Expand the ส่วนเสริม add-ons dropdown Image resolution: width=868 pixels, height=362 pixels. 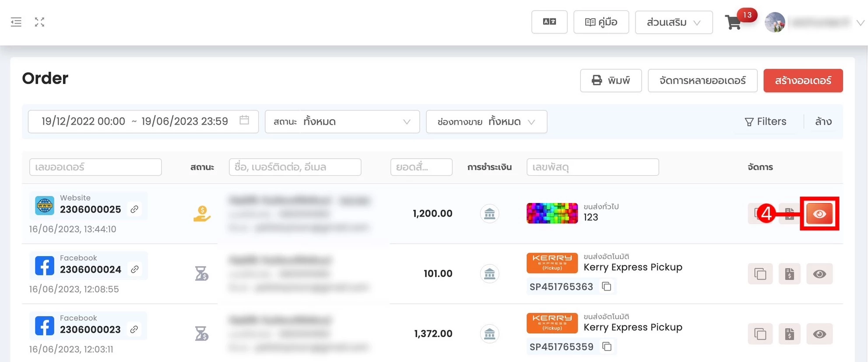pos(673,22)
